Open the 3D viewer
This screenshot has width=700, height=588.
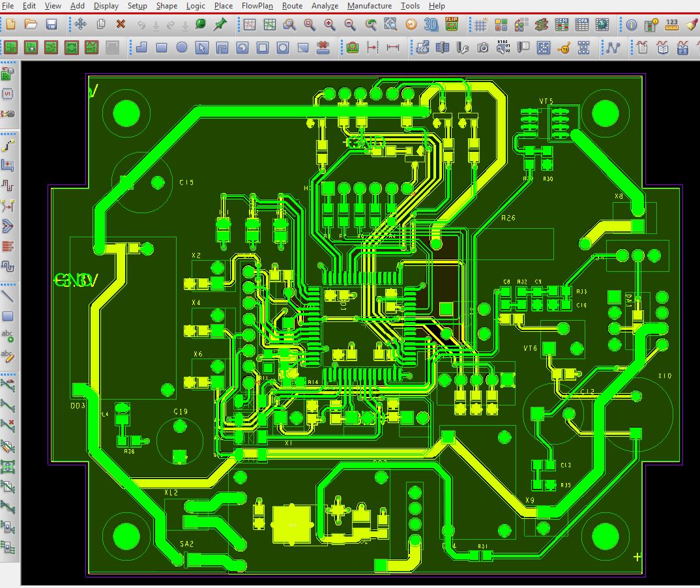[431, 24]
